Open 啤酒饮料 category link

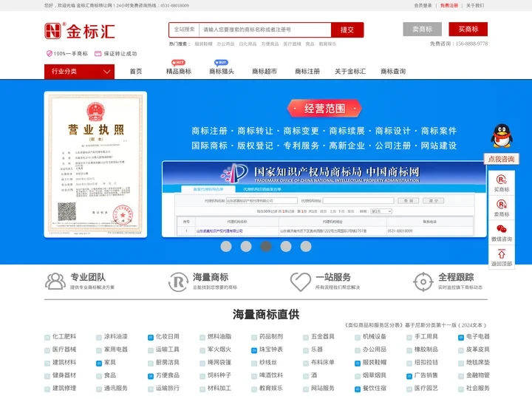click(x=271, y=375)
